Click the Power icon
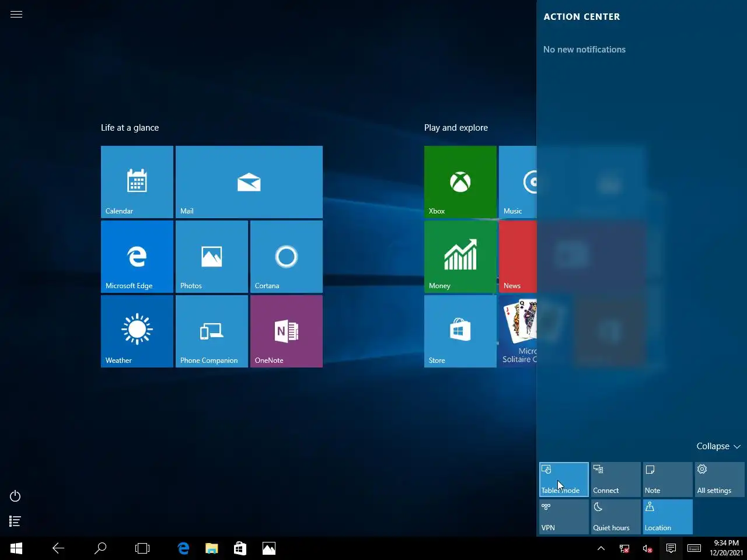 [x=16, y=496]
